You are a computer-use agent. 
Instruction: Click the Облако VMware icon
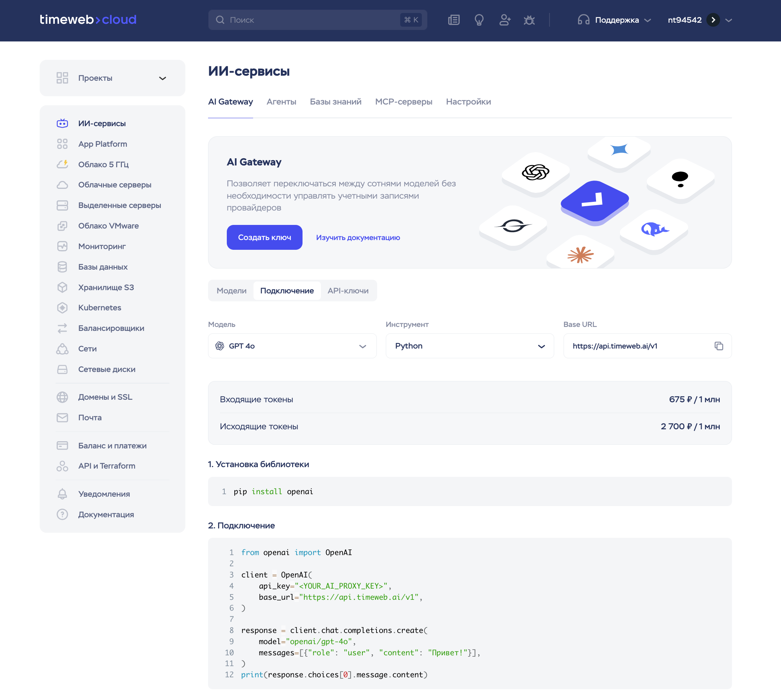(62, 226)
